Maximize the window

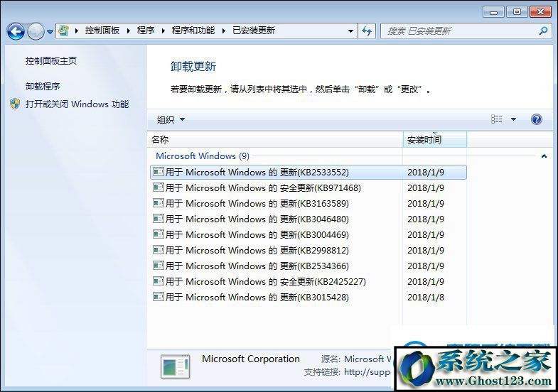(517, 12)
